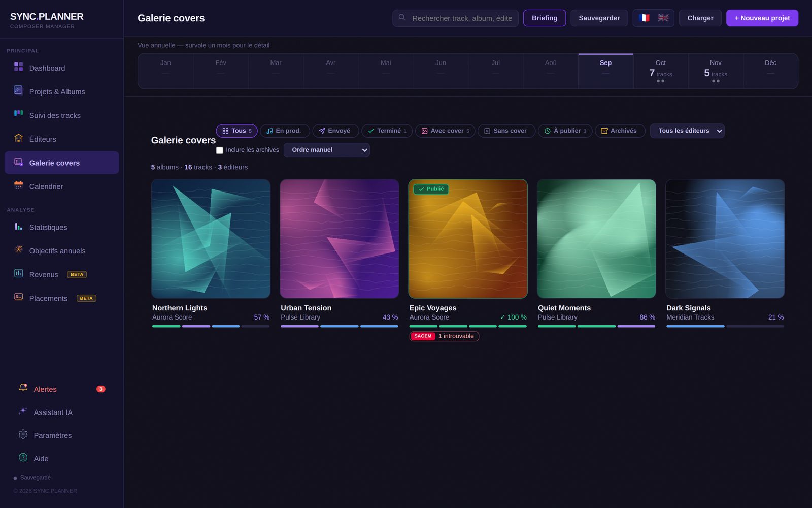The height and width of the screenshot is (508, 812).
Task: Open the Ordre manuel sort dropdown
Action: (327, 150)
